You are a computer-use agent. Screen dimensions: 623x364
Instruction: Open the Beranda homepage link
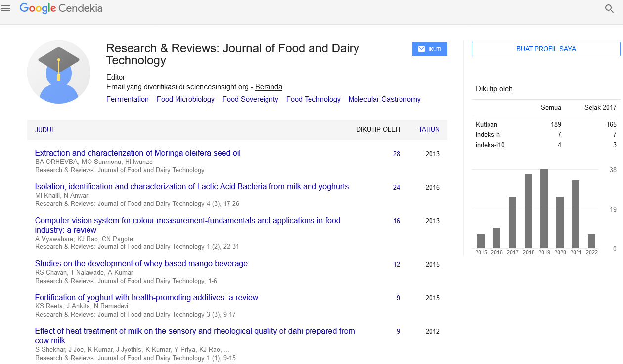coord(268,87)
